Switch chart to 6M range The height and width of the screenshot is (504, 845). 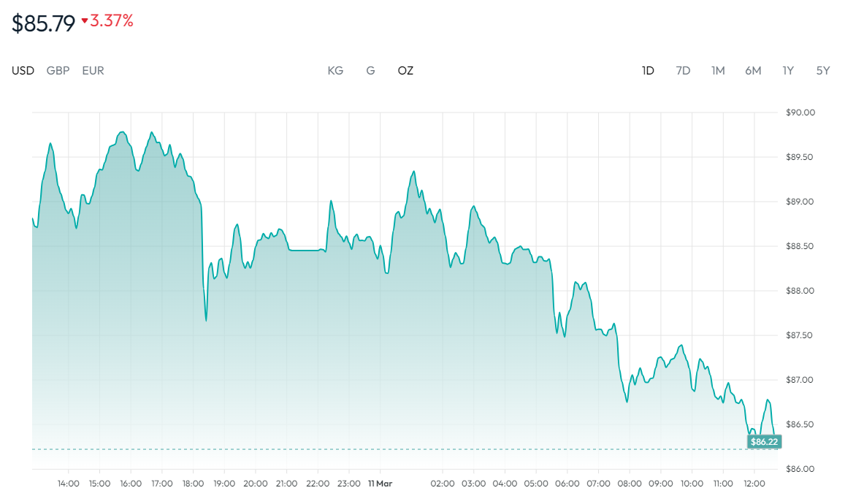(x=753, y=71)
